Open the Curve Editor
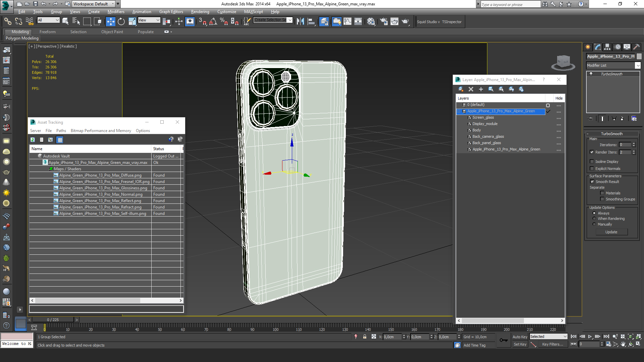The image size is (644, 362). (347, 21)
